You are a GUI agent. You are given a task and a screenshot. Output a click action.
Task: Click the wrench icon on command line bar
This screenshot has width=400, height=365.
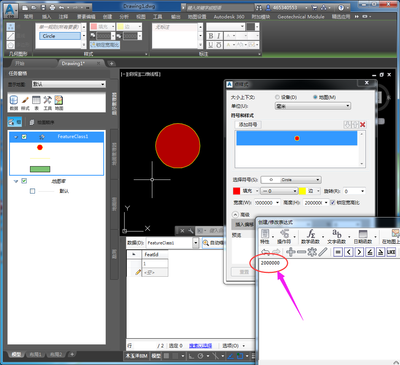(191, 231)
